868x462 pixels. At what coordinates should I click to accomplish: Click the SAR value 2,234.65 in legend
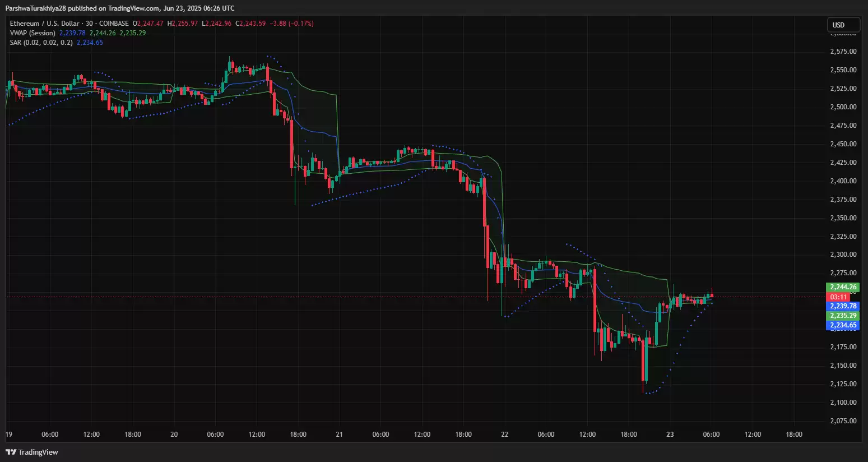click(x=90, y=43)
